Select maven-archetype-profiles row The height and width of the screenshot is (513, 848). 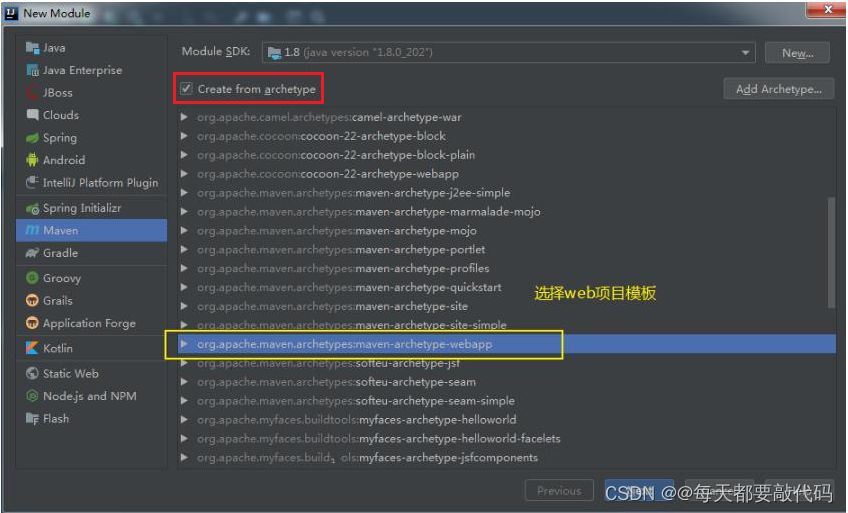[507, 268]
